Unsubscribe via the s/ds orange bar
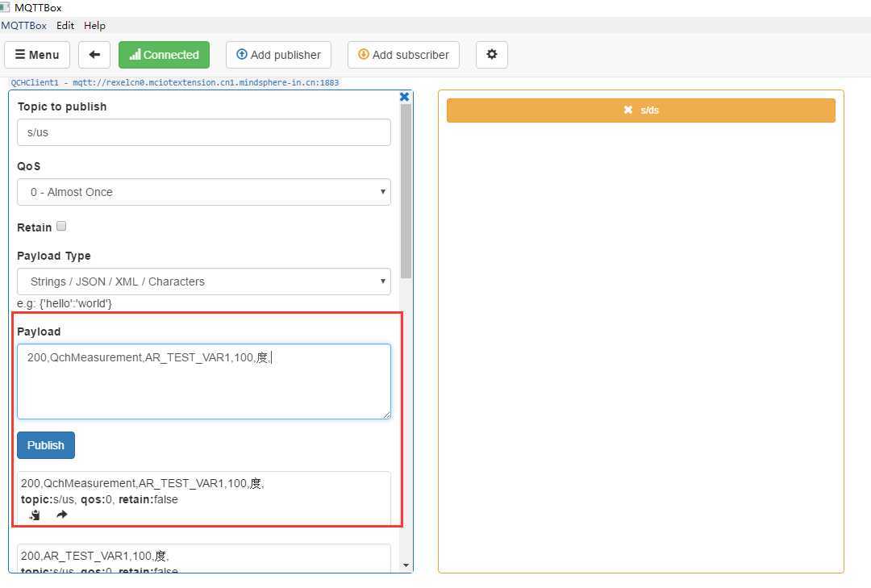 [x=641, y=111]
